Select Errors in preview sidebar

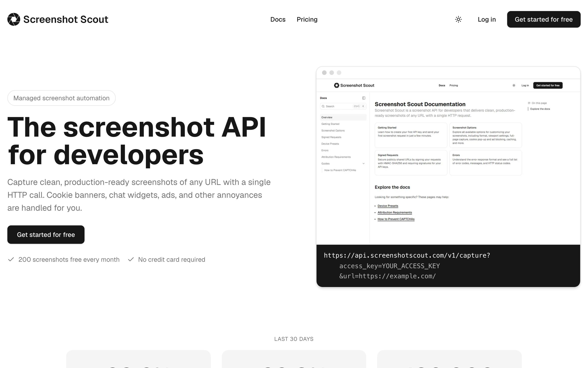325,150
